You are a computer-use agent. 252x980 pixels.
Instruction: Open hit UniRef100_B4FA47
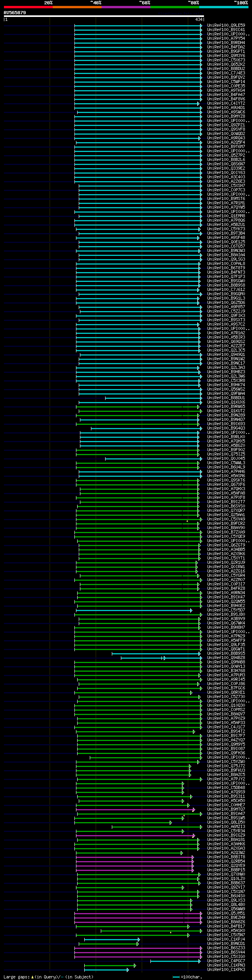[226, 94]
